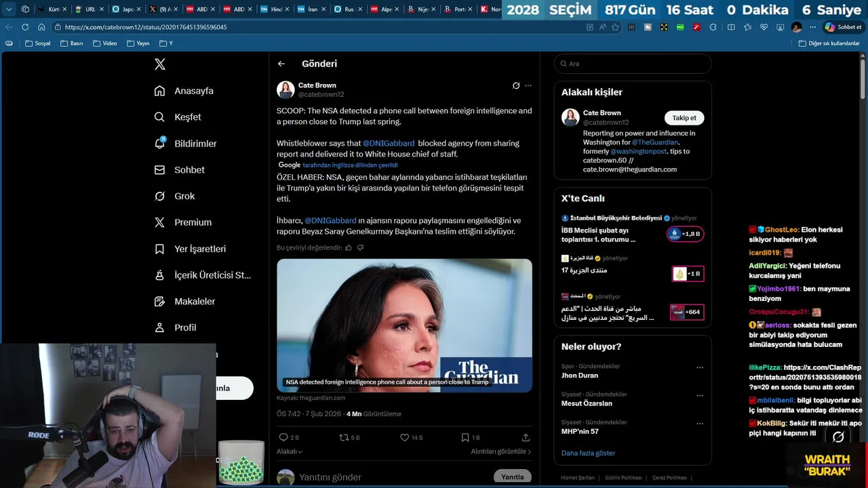868x488 pixels.
Task: Click the Yanıtla button
Action: pyautogui.click(x=513, y=477)
